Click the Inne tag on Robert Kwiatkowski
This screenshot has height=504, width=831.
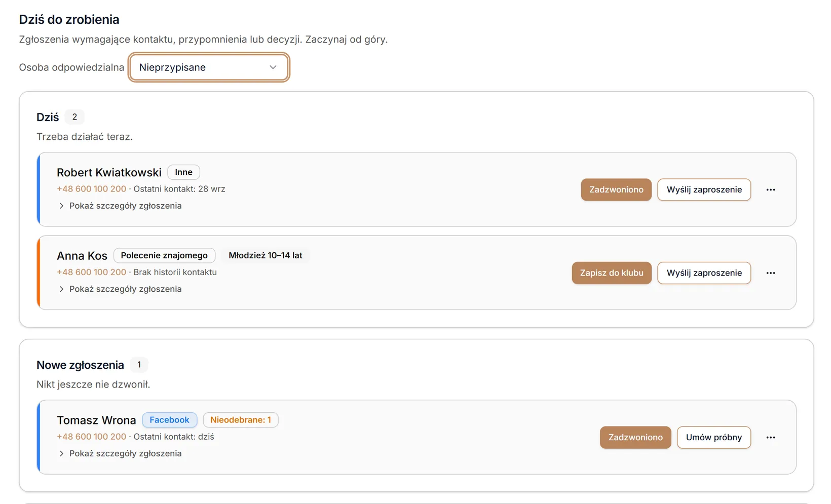[x=183, y=172]
